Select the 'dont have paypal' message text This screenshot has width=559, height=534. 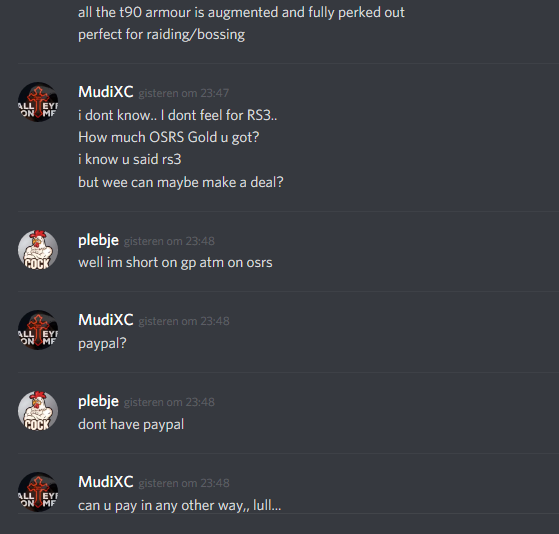[x=131, y=425]
